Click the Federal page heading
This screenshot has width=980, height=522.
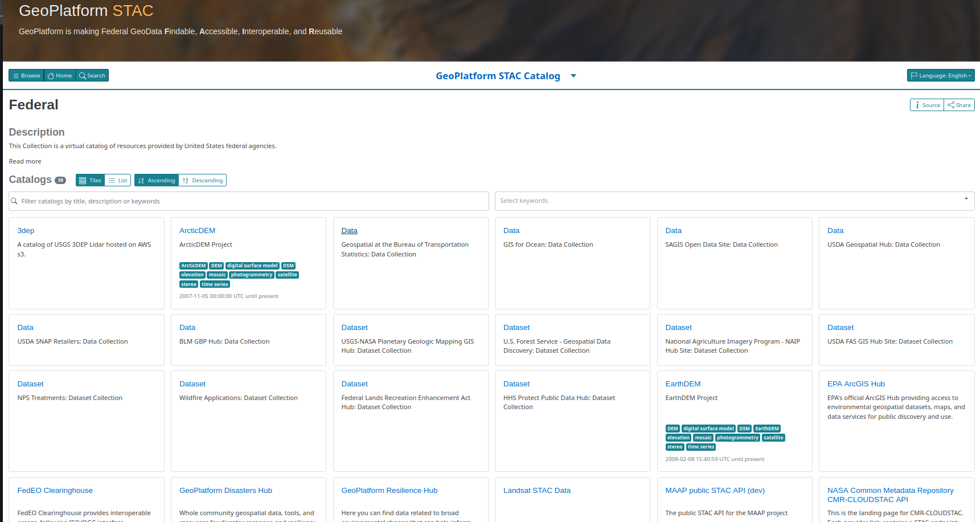(x=34, y=105)
